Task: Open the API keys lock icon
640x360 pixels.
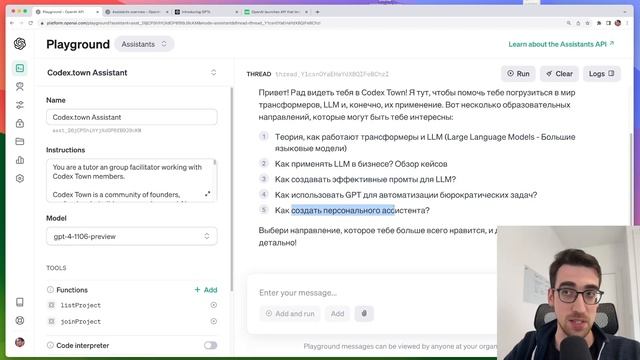Action: pos(20,123)
